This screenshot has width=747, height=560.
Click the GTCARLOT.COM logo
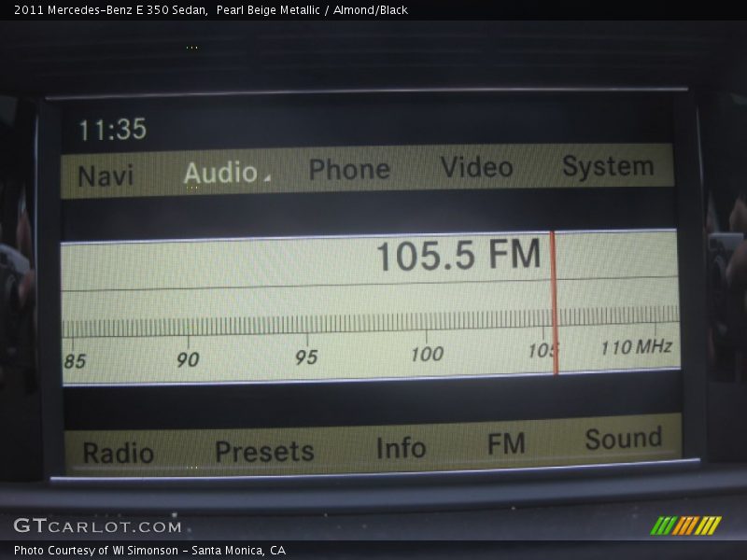pyautogui.click(x=97, y=526)
